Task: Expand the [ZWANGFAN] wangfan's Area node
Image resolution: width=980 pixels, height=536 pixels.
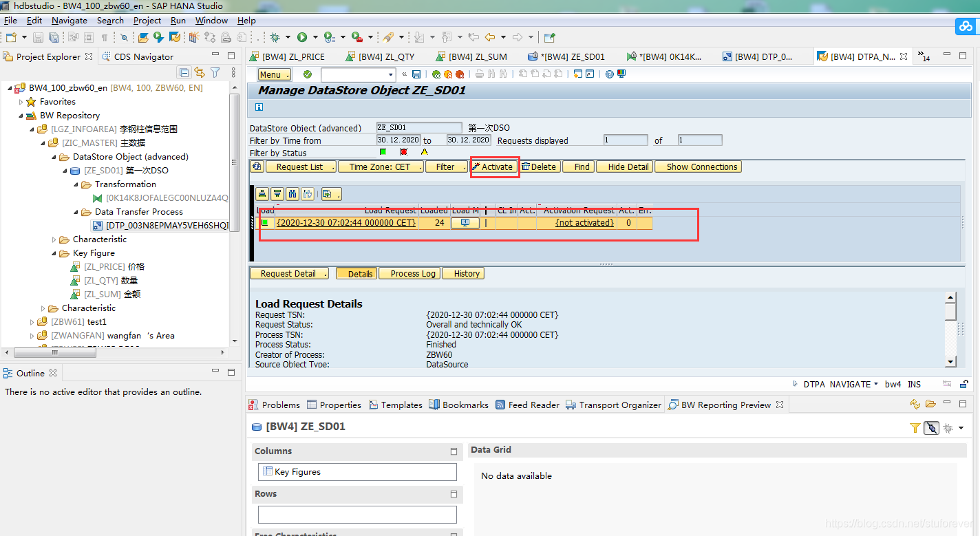Action: point(32,336)
